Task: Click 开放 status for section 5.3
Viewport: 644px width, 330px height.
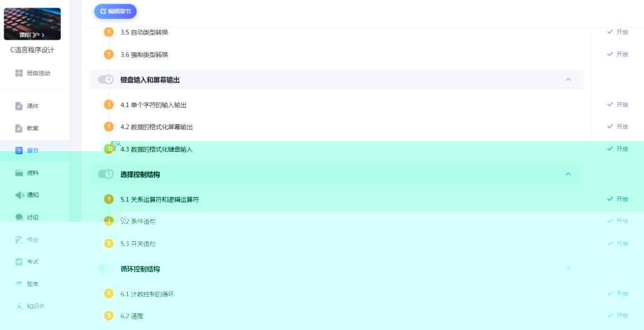Action: click(618, 244)
